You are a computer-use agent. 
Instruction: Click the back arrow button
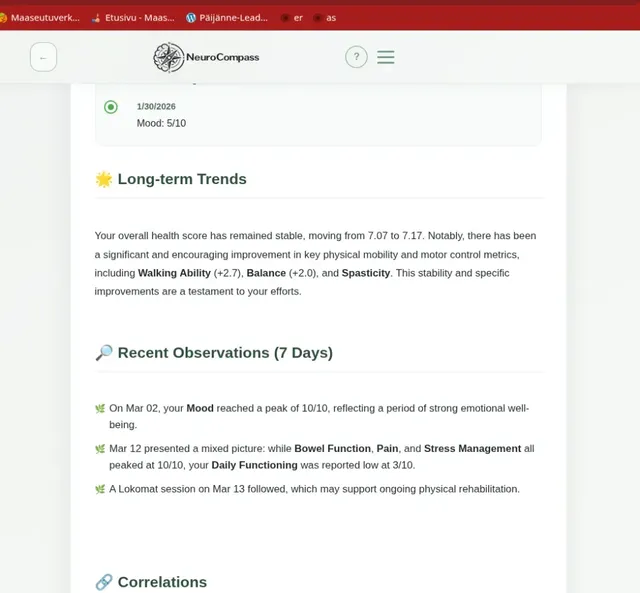tap(43, 57)
